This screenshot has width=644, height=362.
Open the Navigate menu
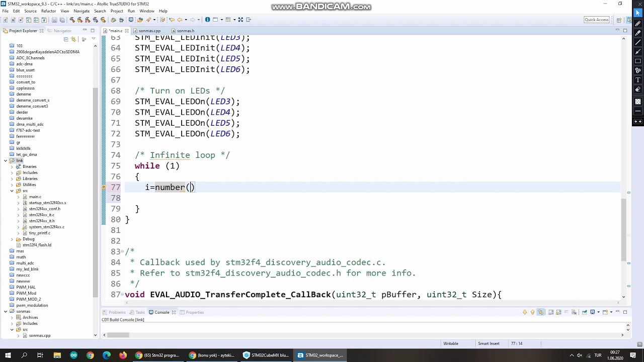(x=82, y=11)
